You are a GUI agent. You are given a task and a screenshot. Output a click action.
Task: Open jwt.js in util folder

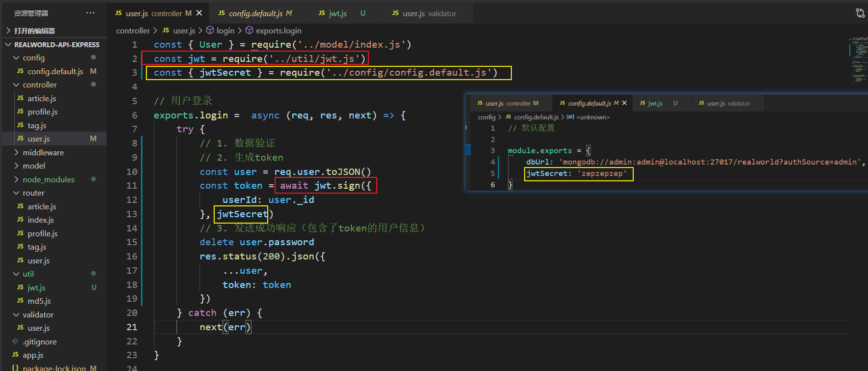point(36,288)
